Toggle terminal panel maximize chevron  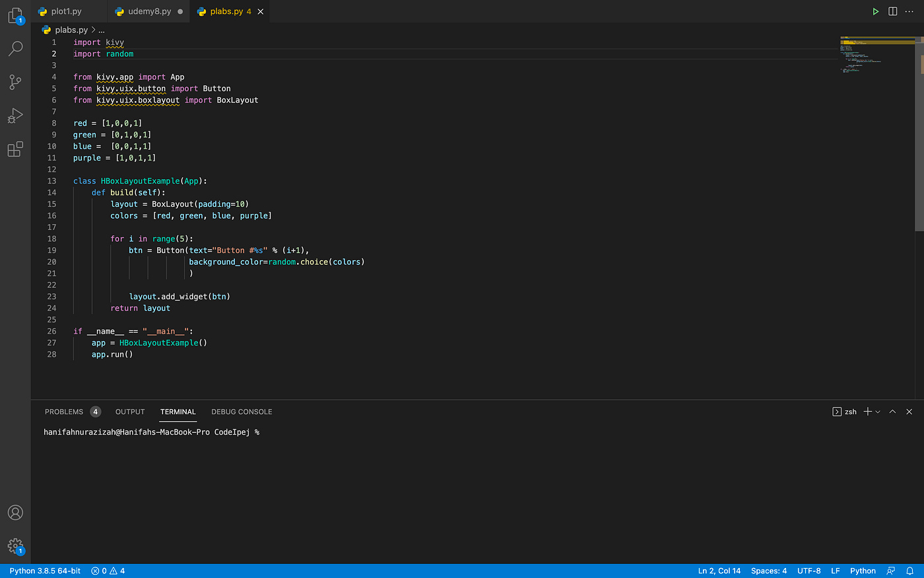pyautogui.click(x=892, y=411)
